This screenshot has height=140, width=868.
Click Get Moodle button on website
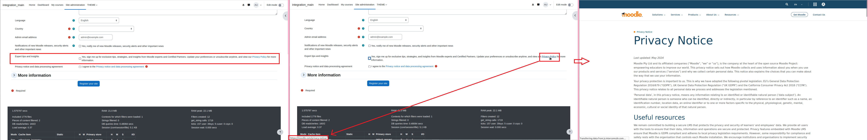pos(799,15)
